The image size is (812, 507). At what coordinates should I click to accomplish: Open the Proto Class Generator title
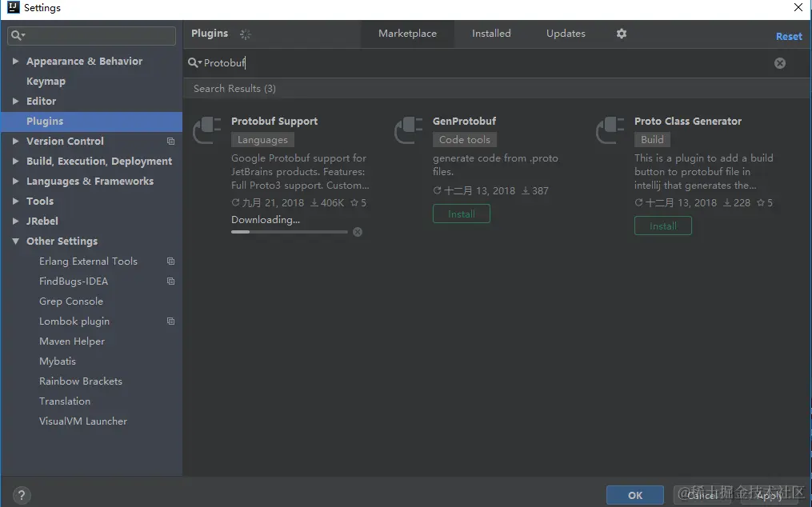tap(688, 122)
